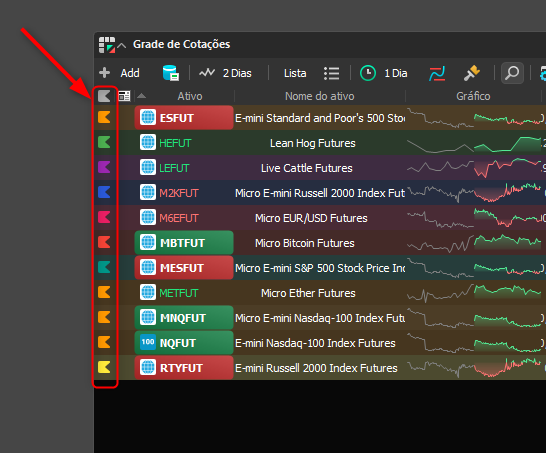Click Micro EUR/USD Futures name
Image resolution: width=546 pixels, height=453 pixels.
tap(311, 218)
